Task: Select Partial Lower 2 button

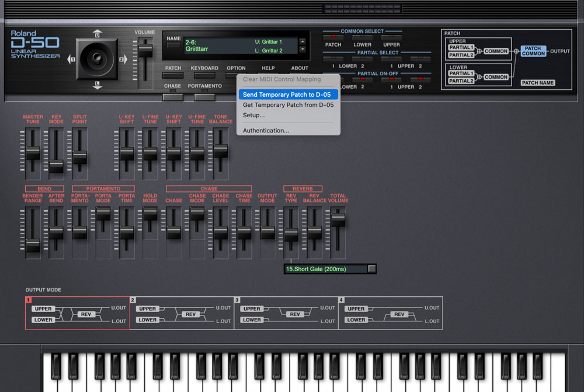Action: pyautogui.click(x=362, y=59)
